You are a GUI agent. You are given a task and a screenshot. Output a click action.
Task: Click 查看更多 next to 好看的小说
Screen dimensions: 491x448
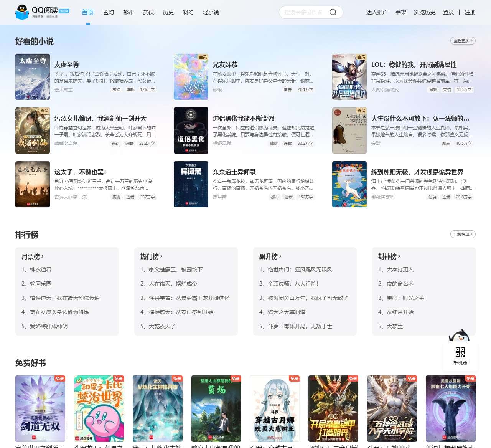pos(463,41)
